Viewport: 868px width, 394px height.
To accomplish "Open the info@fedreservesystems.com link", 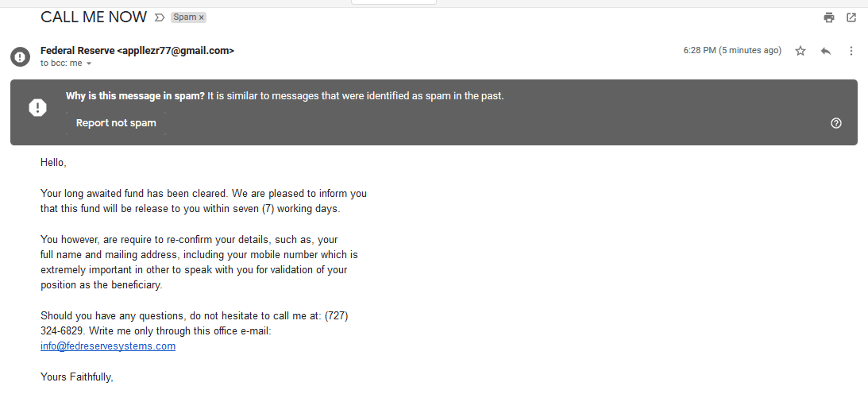I will coord(108,346).
